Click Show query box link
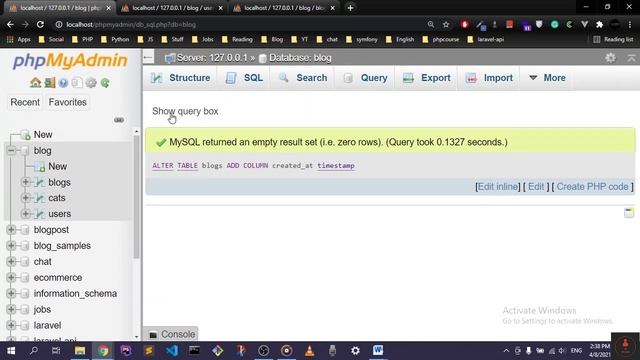This screenshot has height=360, width=640. [185, 111]
